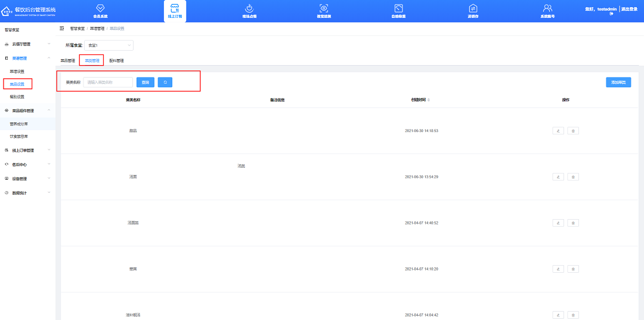The height and width of the screenshot is (320, 644).
Task: Expand the 云餐厅管理 sidebar menu
Action: tap(27, 44)
